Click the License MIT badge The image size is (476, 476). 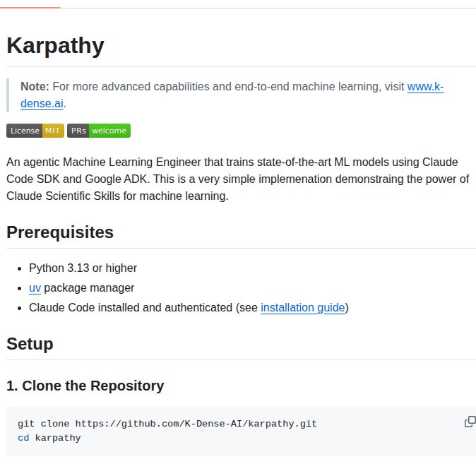(35, 131)
